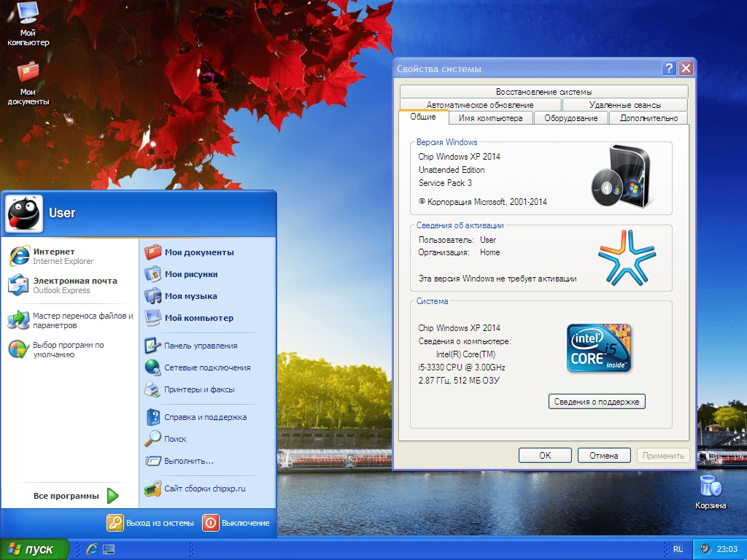The image size is (747, 560).
Task: Open Панель управления icon
Action: 153,345
